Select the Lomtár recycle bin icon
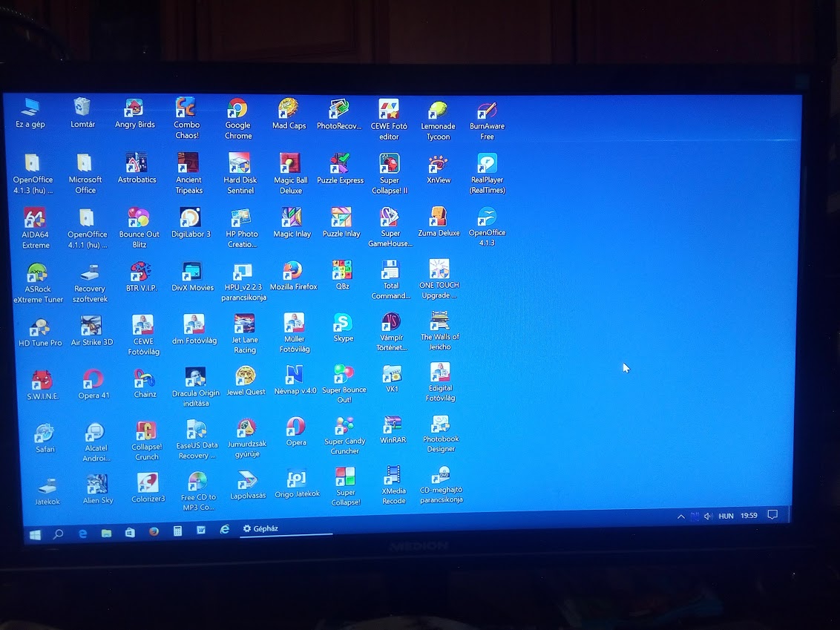Screen dimensions: 840x630 pyautogui.click(x=82, y=113)
